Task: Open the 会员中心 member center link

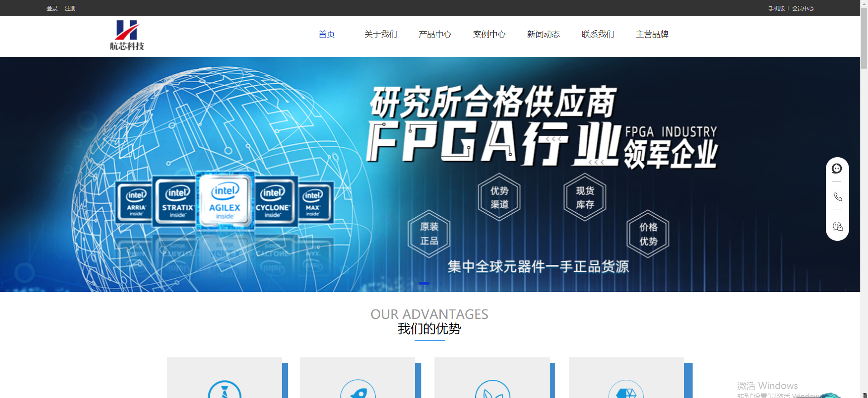Action: click(802, 8)
